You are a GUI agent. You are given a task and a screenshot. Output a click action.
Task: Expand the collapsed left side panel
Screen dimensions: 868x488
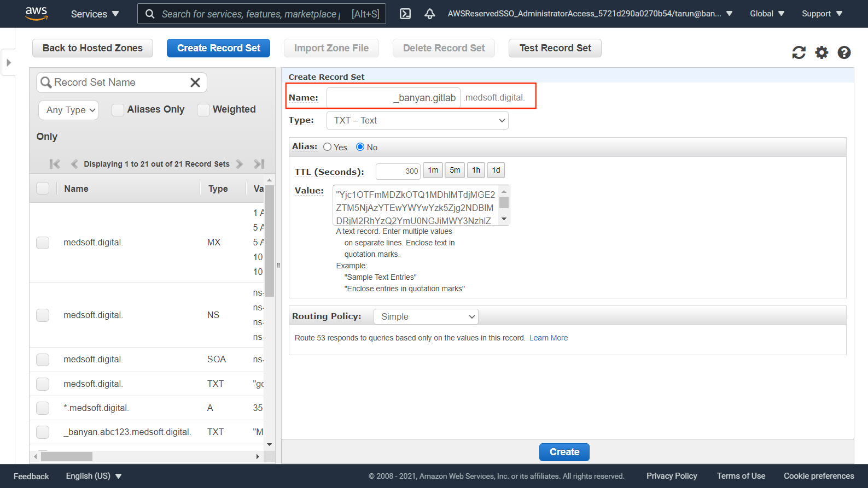8,62
